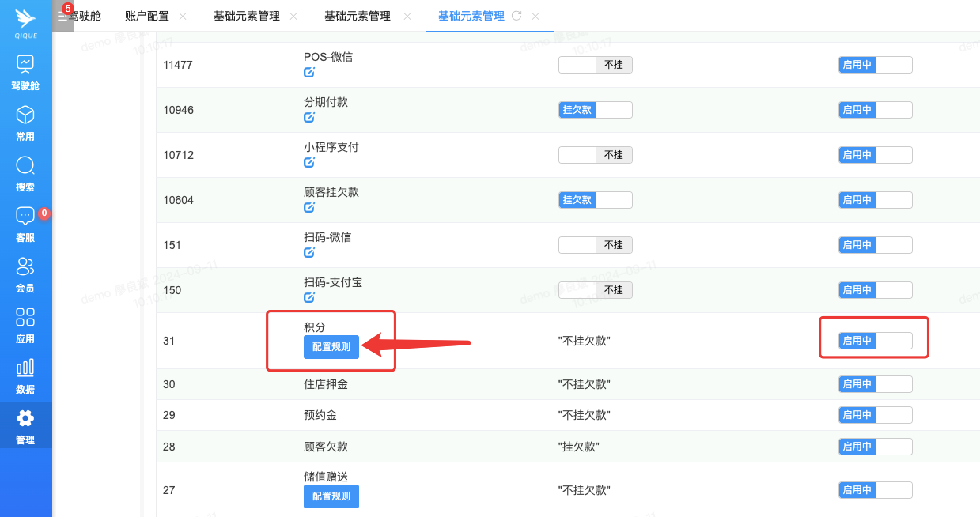Click edit icon under POS-微信

pos(309,72)
